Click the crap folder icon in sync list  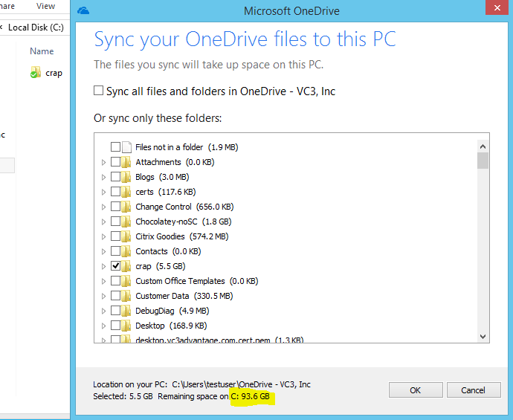(x=126, y=266)
